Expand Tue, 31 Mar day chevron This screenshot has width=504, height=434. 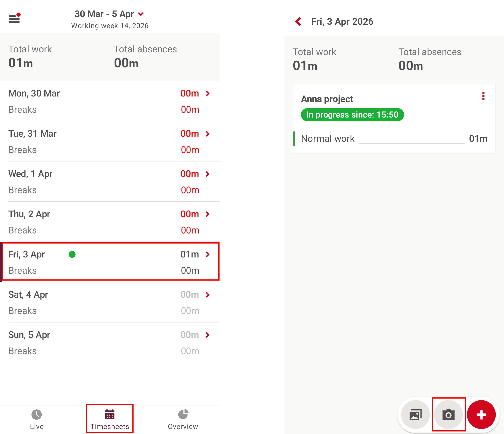(x=207, y=134)
